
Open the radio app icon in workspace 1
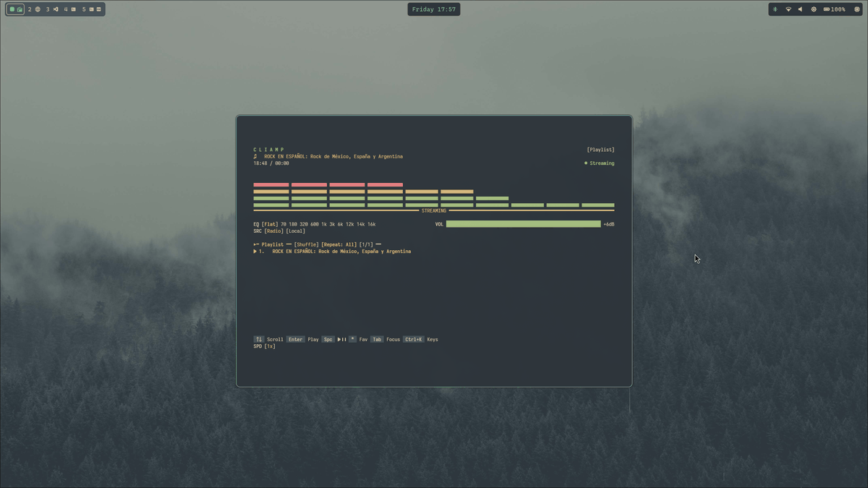click(x=20, y=9)
